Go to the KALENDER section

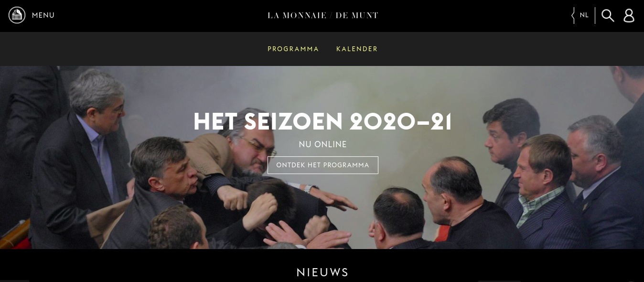click(x=357, y=49)
